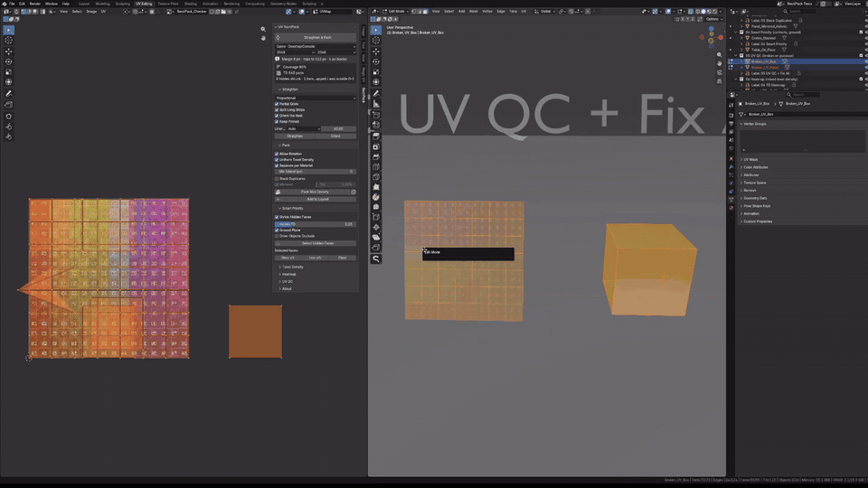Select the 3D viewport Move tool
Image resolution: width=868 pixels, height=488 pixels.
(x=376, y=52)
